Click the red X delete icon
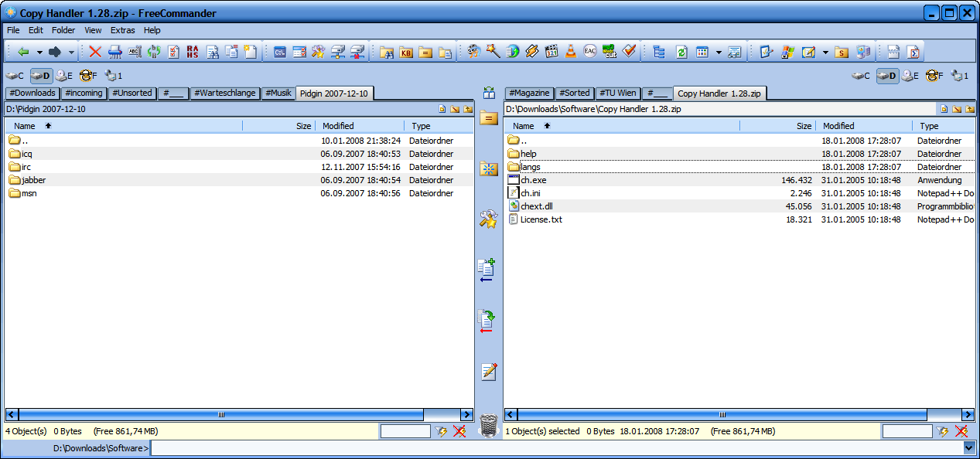Screen dimensions: 980x459 point(95,52)
